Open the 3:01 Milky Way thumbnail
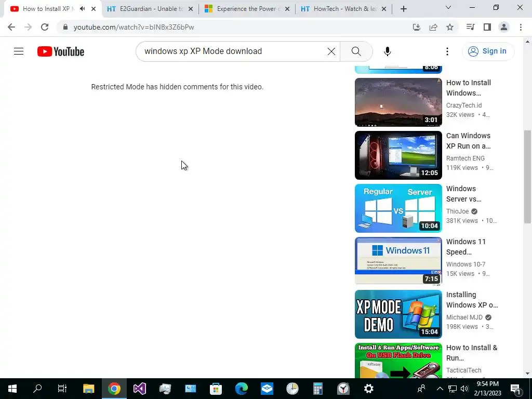This screenshot has height=399, width=532. point(398,102)
